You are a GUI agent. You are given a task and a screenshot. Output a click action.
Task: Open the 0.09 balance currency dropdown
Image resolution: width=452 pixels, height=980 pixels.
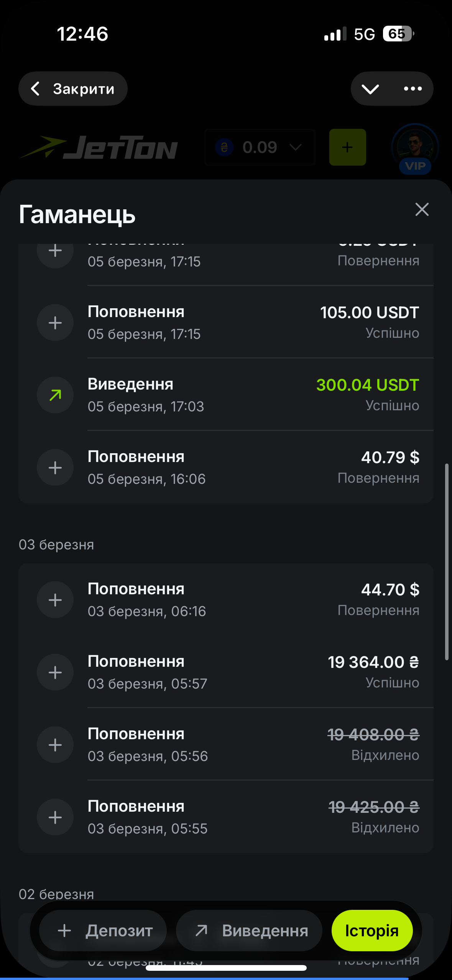tap(260, 147)
